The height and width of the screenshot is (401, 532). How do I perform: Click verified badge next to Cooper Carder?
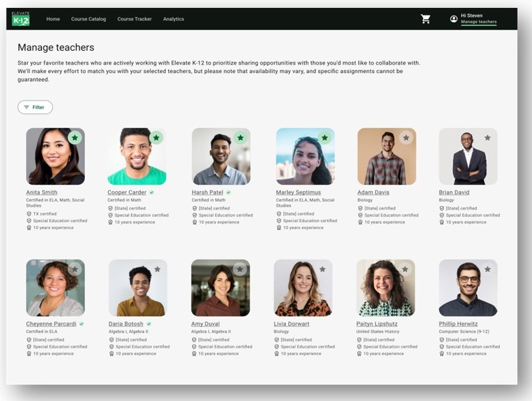151,192
